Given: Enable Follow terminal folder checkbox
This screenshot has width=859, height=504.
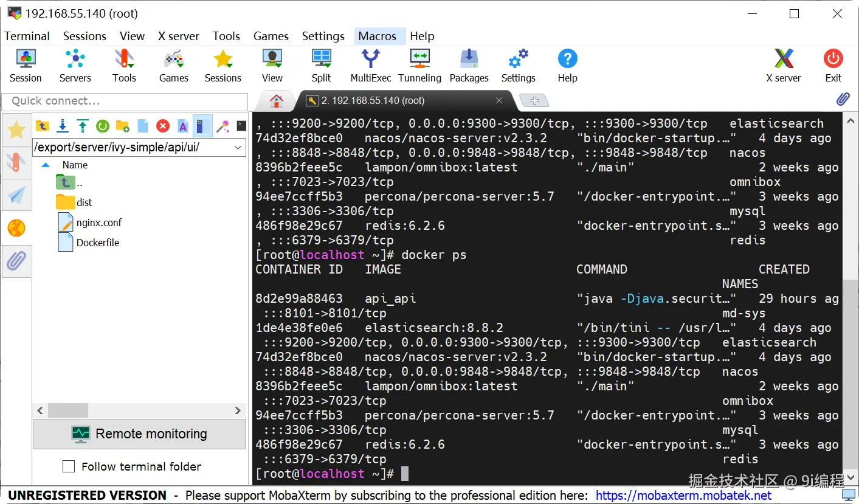Looking at the screenshot, I should (69, 466).
